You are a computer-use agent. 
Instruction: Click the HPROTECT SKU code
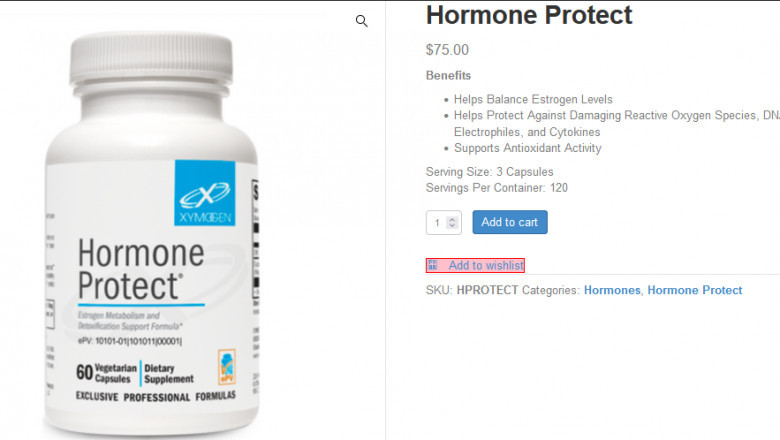click(x=487, y=290)
